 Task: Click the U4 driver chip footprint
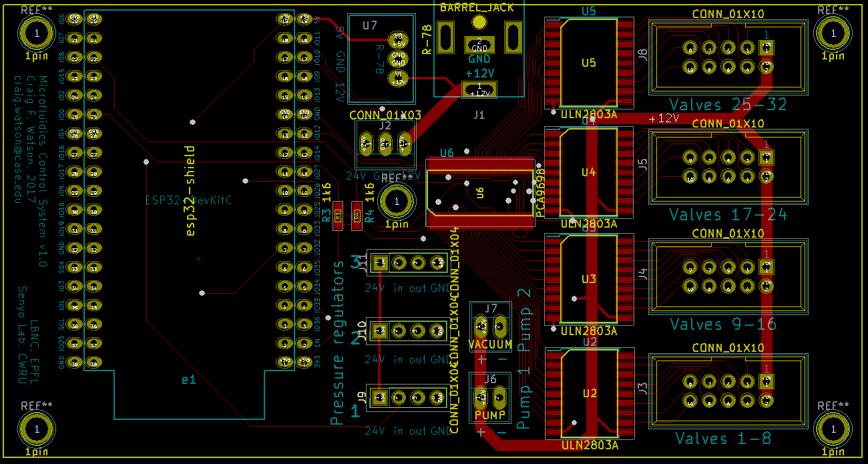click(x=588, y=172)
